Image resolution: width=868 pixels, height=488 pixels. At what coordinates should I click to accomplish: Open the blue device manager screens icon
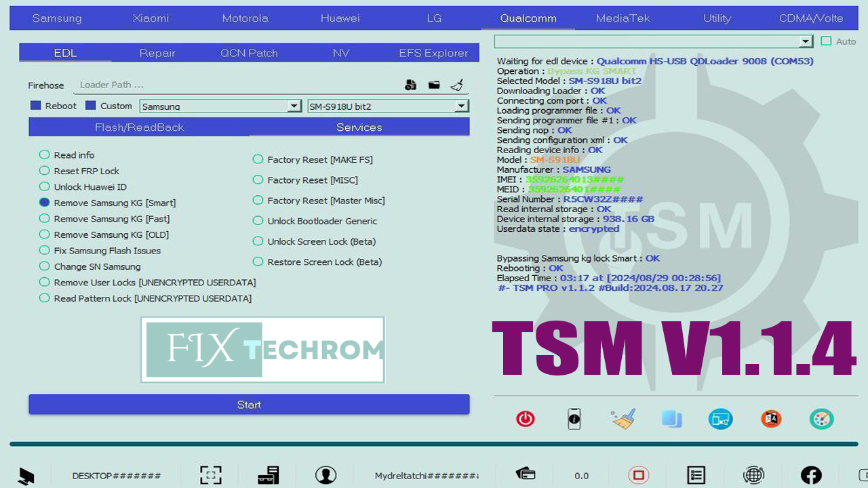[721, 419]
